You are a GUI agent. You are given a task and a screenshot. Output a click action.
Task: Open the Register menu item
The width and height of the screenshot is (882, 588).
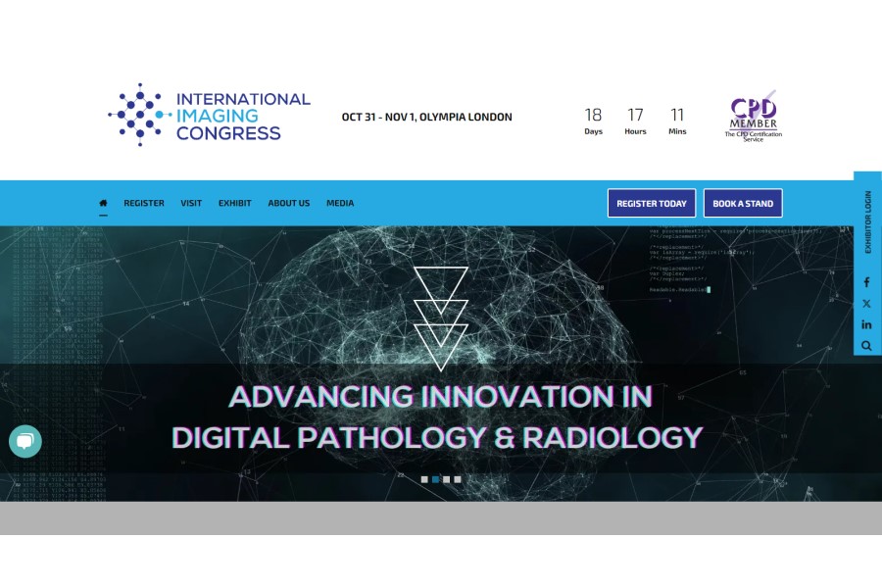144,203
